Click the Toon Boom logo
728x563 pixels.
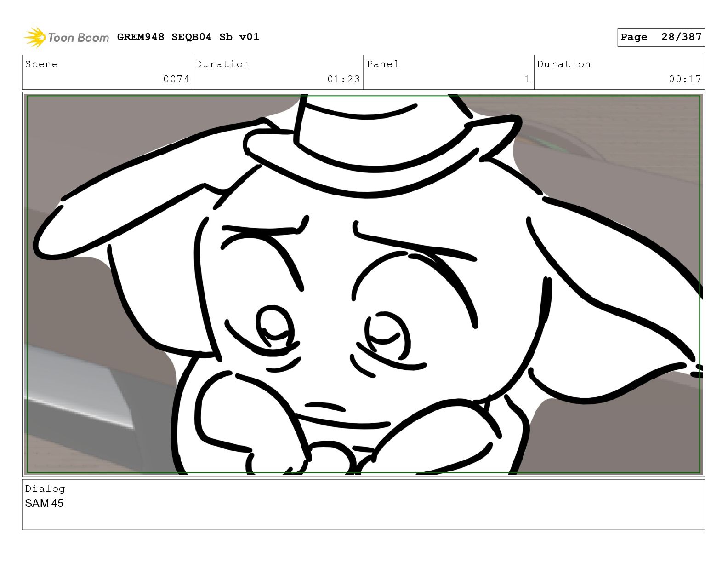click(67, 37)
